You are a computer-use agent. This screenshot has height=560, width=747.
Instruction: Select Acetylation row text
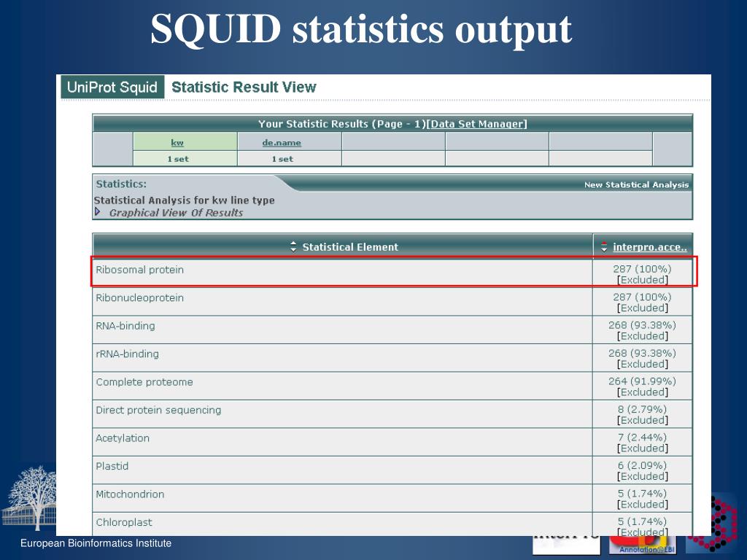click(x=123, y=438)
